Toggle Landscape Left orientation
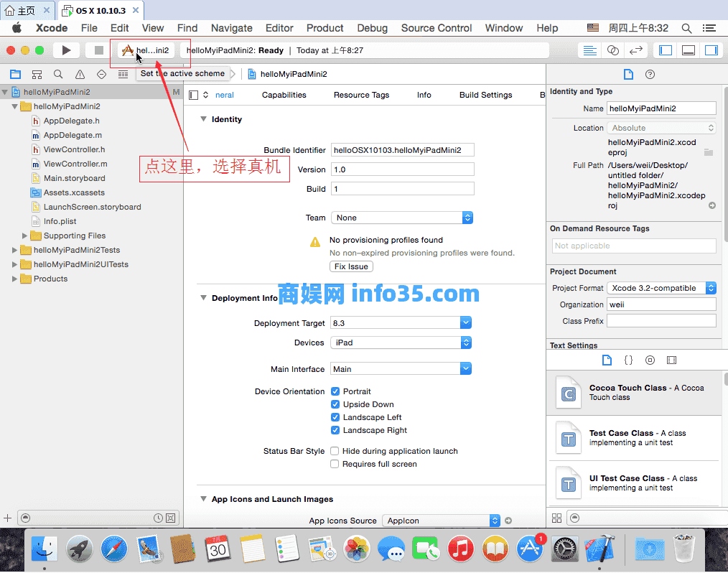The height and width of the screenshot is (573, 728). pyautogui.click(x=335, y=417)
